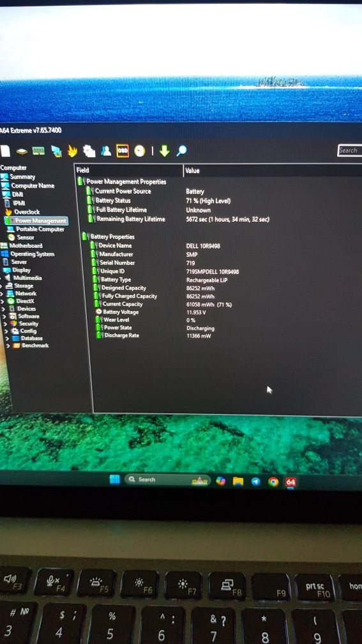Click the magnifier search toolbar icon
Screen dimensions: 362x644
(181, 151)
